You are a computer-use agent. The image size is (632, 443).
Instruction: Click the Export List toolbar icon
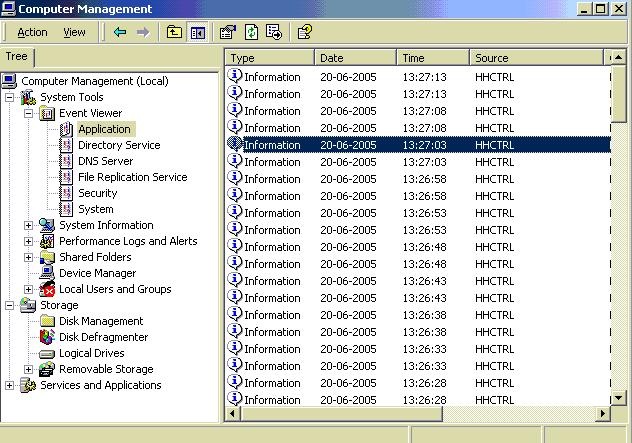274,32
